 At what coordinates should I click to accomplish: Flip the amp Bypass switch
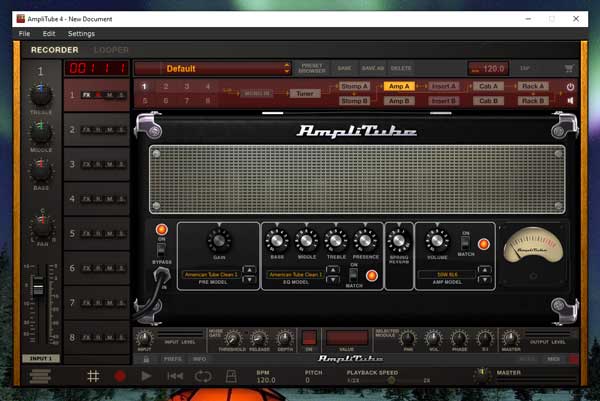pyautogui.click(x=161, y=250)
